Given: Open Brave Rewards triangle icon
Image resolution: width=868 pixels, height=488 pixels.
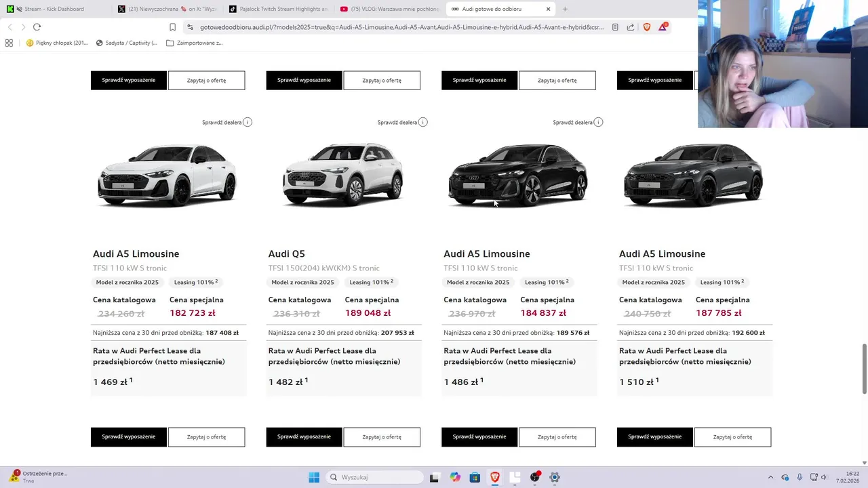Looking at the screenshot, I should click(663, 27).
